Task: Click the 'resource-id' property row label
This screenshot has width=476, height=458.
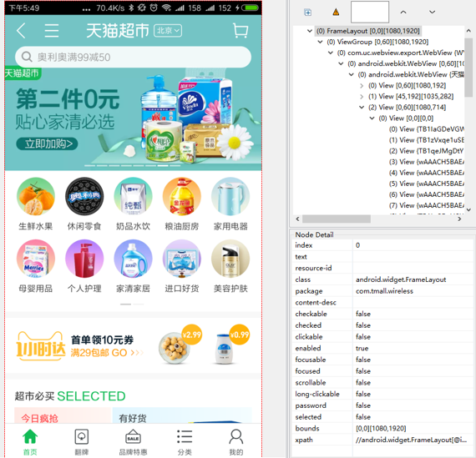Action: click(x=313, y=268)
